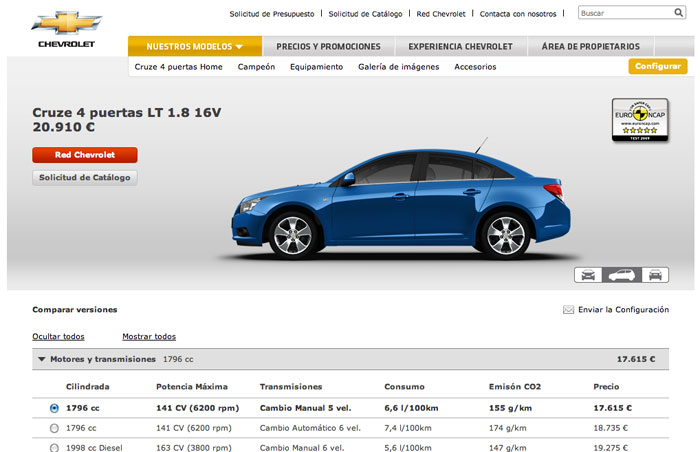
Task: Click the Transmisiones column header
Action: click(291, 387)
